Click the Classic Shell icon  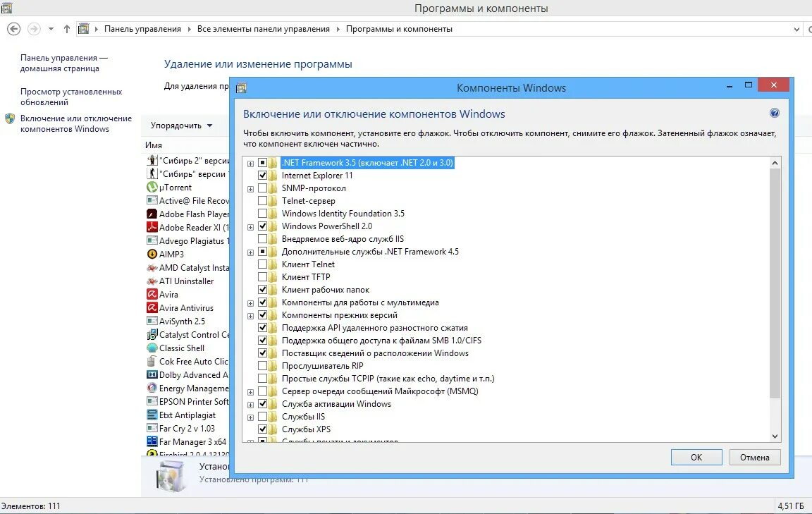(152, 348)
